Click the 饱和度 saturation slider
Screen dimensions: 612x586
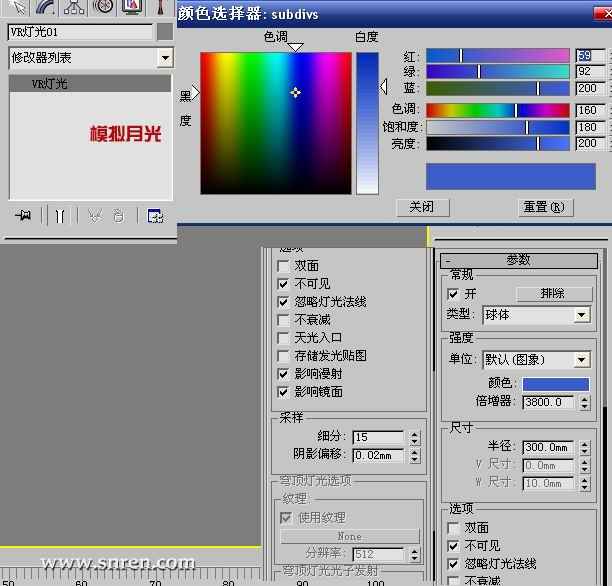click(498, 127)
